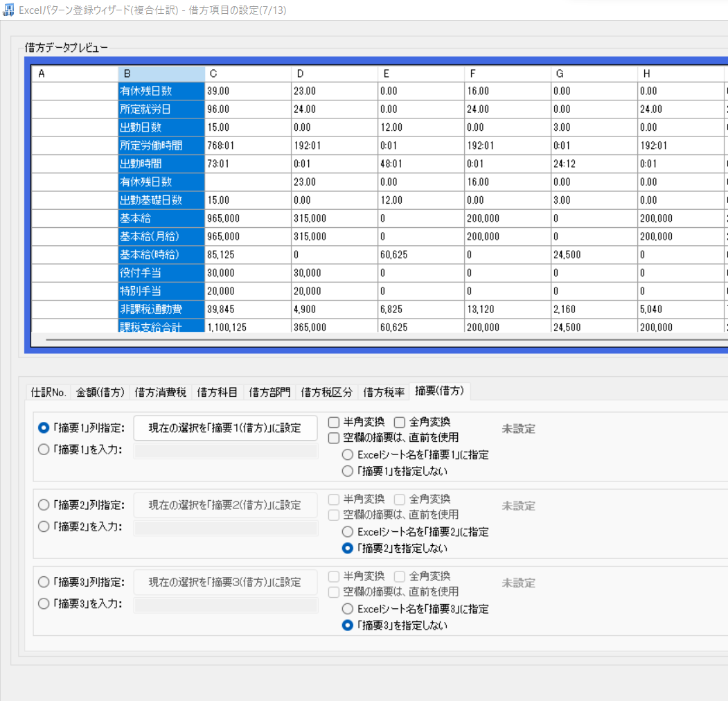Image resolution: width=728 pixels, height=701 pixels.
Task: Click the 2,160 cell in column G
Action: tap(594, 309)
